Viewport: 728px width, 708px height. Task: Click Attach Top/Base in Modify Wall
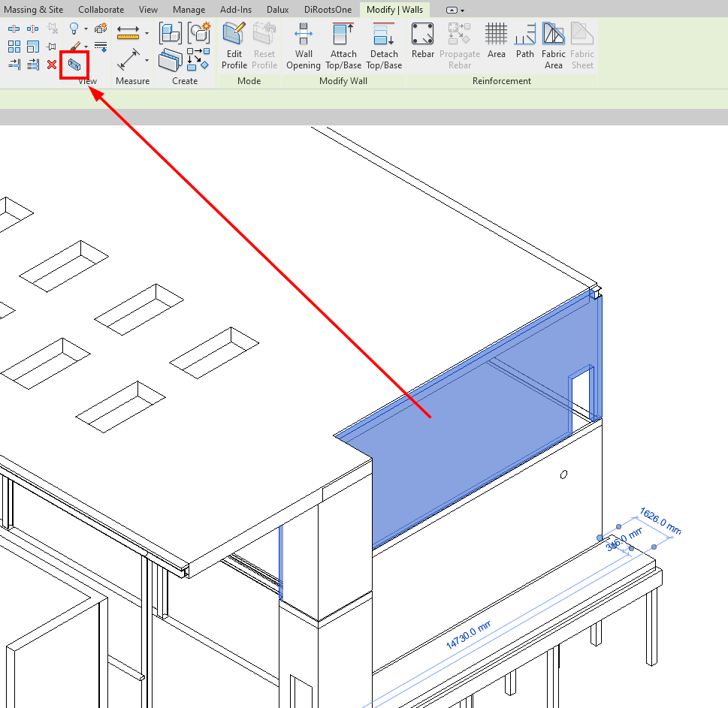[x=343, y=46]
